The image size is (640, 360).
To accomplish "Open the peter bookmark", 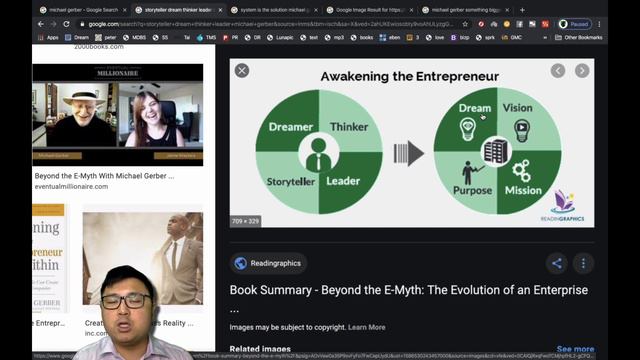I will [x=106, y=38].
